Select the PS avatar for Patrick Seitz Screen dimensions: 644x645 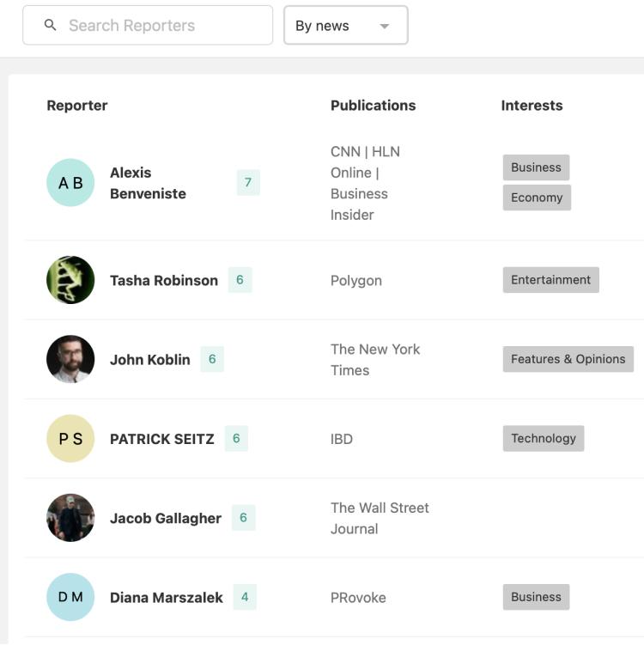[x=70, y=439]
